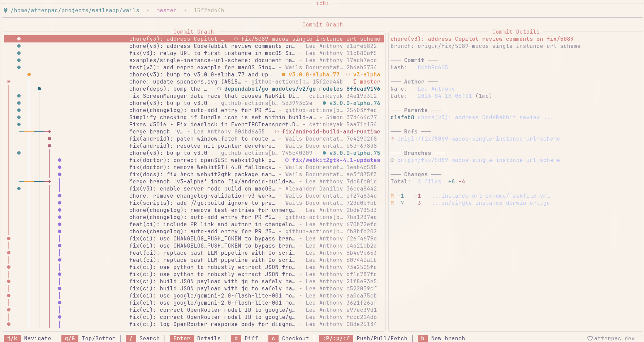Open parent commit d1afeb8 link
This screenshot has width=644, height=342.
402,117
